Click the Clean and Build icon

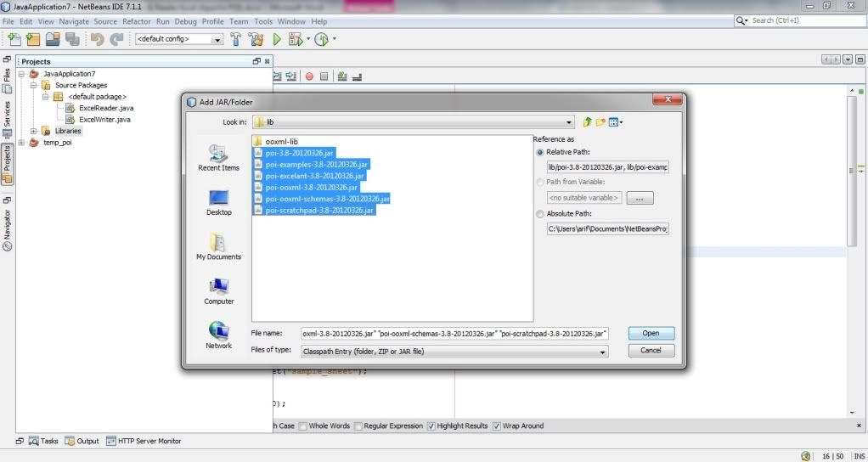click(256, 39)
